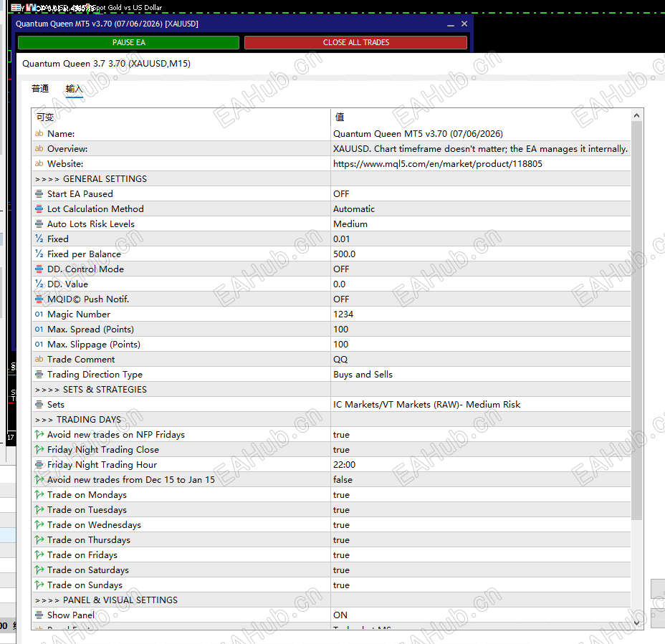This screenshot has height=644, width=665.
Task: Click the string icon beside Overview:
Action: [39, 148]
